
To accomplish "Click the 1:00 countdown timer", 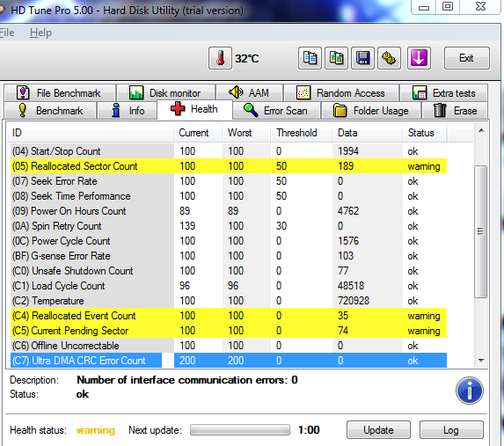I will click(x=309, y=430).
